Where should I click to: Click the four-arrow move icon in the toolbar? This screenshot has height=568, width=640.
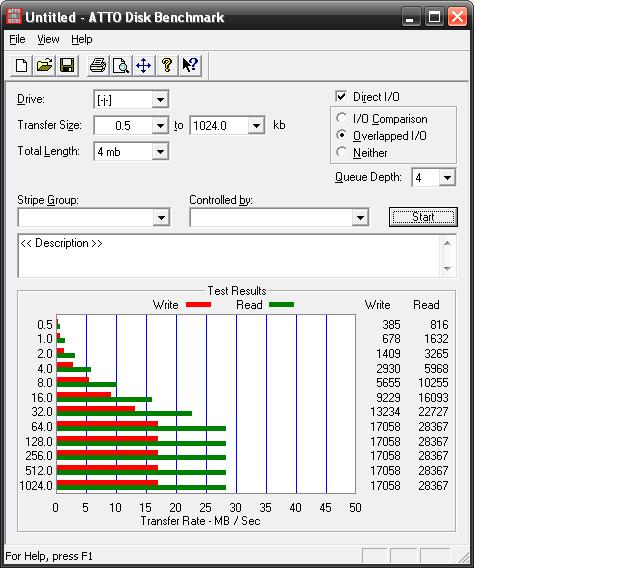(144, 65)
